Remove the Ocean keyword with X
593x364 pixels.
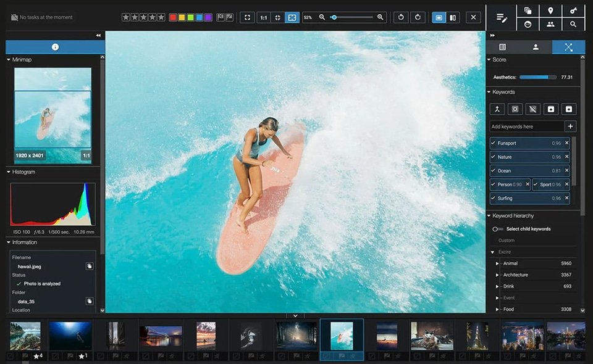pyautogui.click(x=566, y=170)
